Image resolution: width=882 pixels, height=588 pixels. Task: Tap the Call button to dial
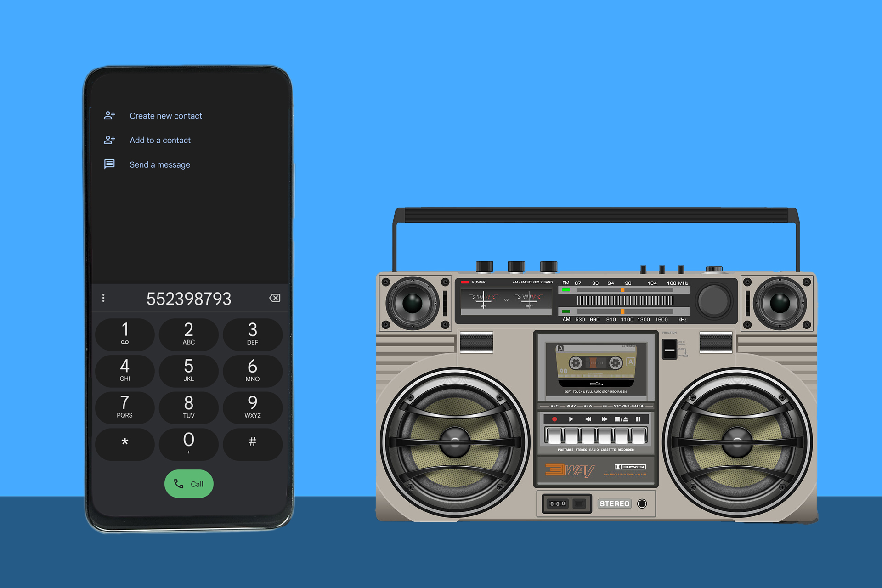pyautogui.click(x=190, y=484)
